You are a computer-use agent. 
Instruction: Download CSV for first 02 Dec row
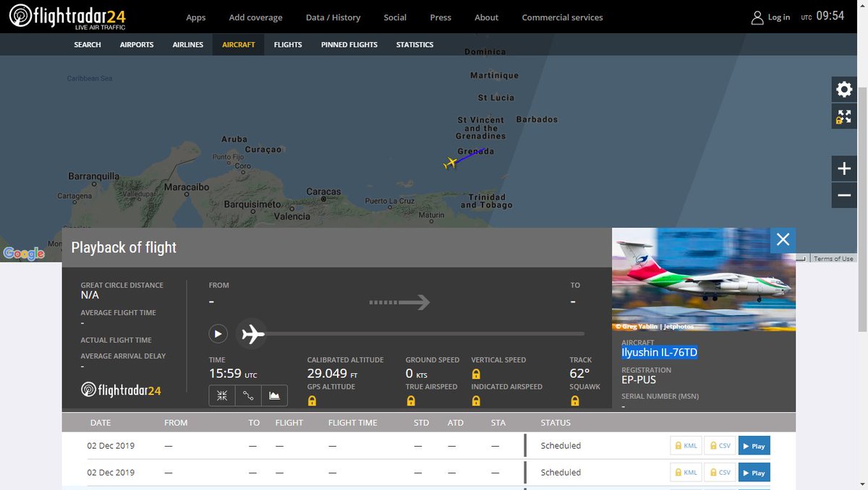tap(720, 446)
